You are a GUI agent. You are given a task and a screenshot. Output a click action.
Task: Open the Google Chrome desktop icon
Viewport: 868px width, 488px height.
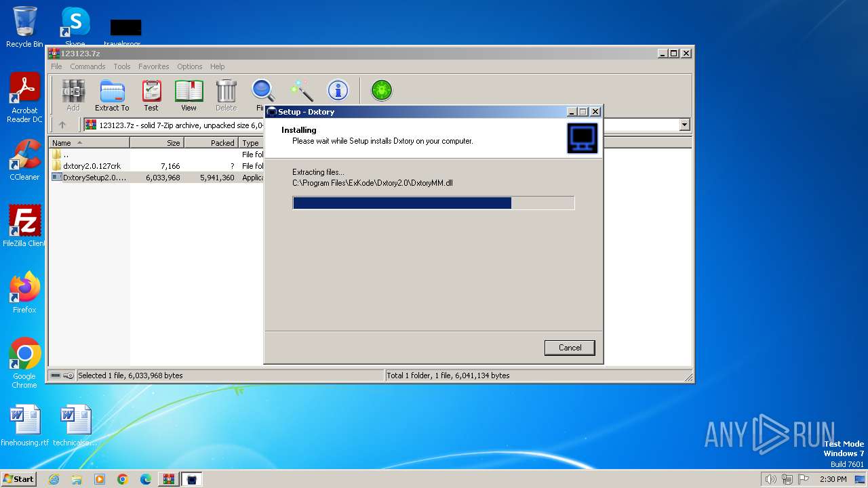pyautogui.click(x=24, y=363)
